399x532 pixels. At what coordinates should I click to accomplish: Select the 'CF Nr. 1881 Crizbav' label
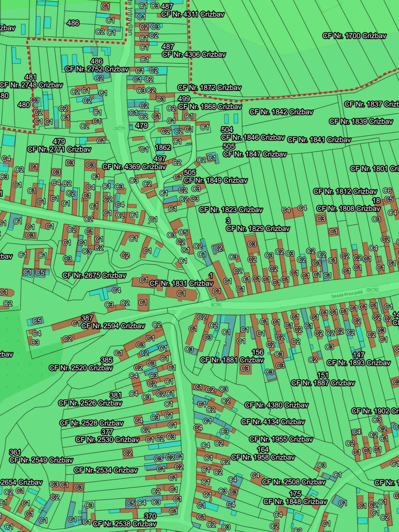click(x=232, y=360)
